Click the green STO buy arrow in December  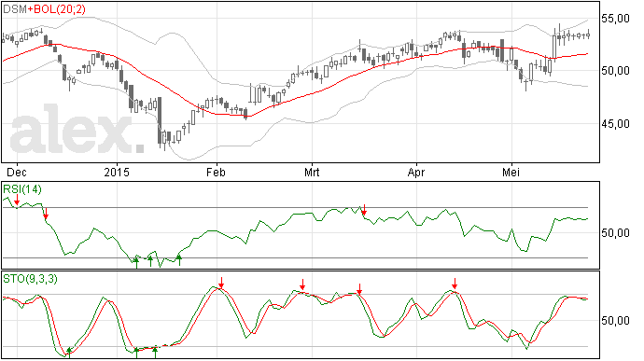(x=69, y=353)
